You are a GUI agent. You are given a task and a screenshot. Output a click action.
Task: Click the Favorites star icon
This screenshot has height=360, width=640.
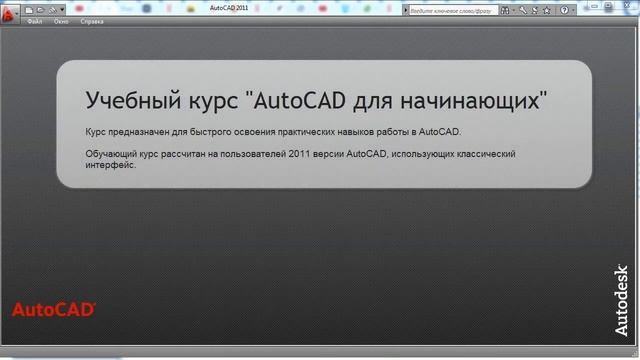[x=547, y=11]
